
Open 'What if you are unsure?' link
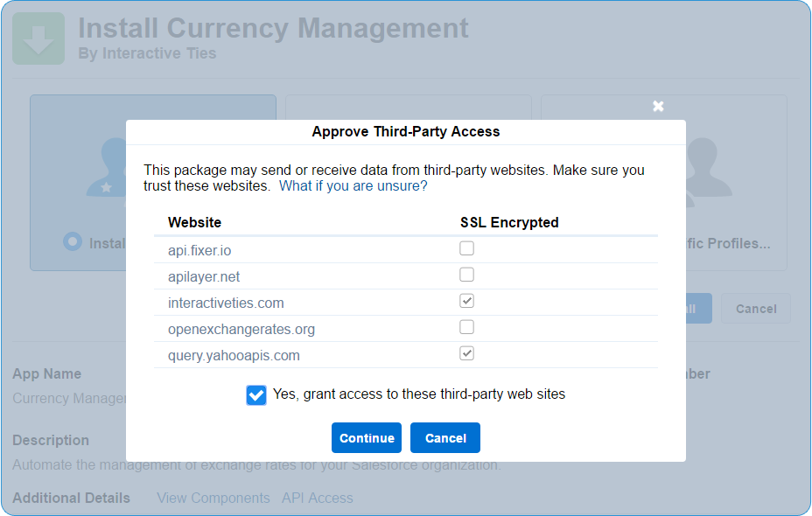coord(353,185)
